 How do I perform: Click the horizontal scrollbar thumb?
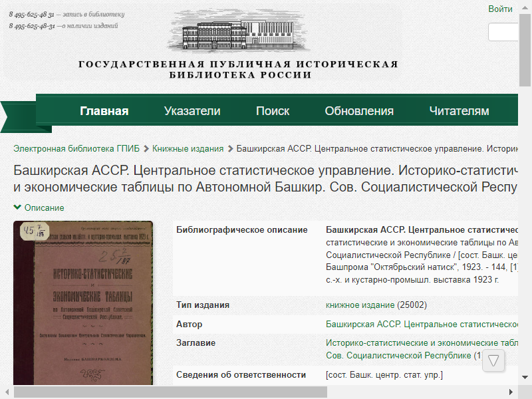pyautogui.click(x=170, y=392)
